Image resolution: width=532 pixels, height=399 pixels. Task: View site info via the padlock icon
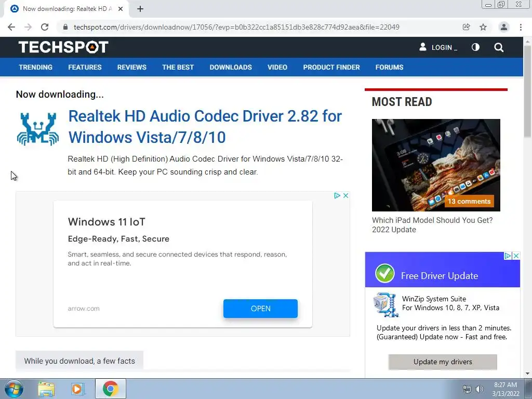tap(65, 27)
